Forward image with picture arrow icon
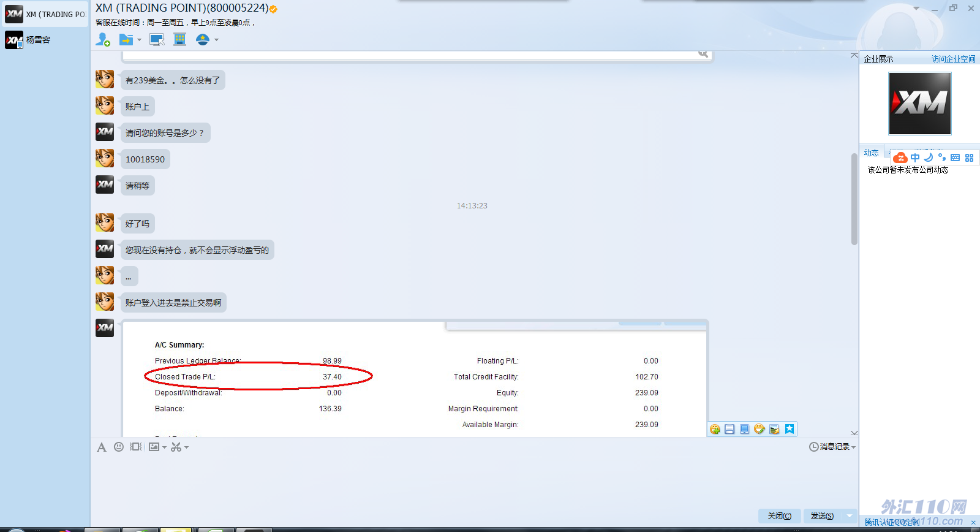980x532 pixels. tap(774, 429)
